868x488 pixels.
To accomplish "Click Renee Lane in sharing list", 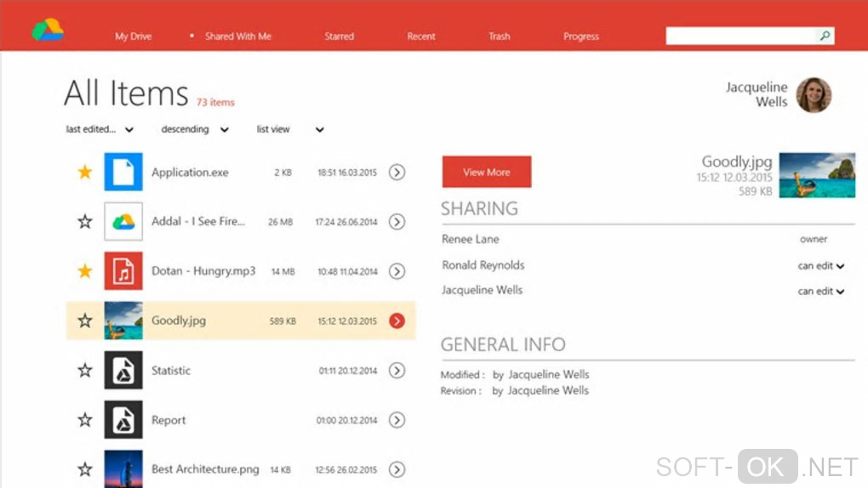I will point(471,239).
